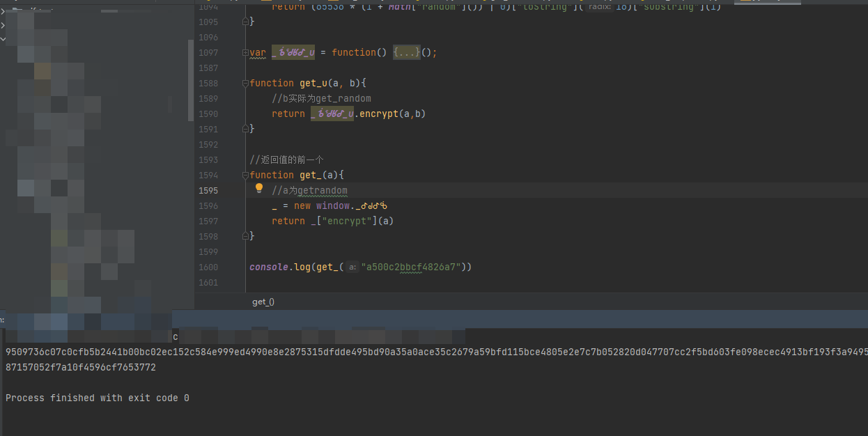Click the lightbulb intention icon on line 1595
This screenshot has height=436, width=868.
pyautogui.click(x=259, y=188)
